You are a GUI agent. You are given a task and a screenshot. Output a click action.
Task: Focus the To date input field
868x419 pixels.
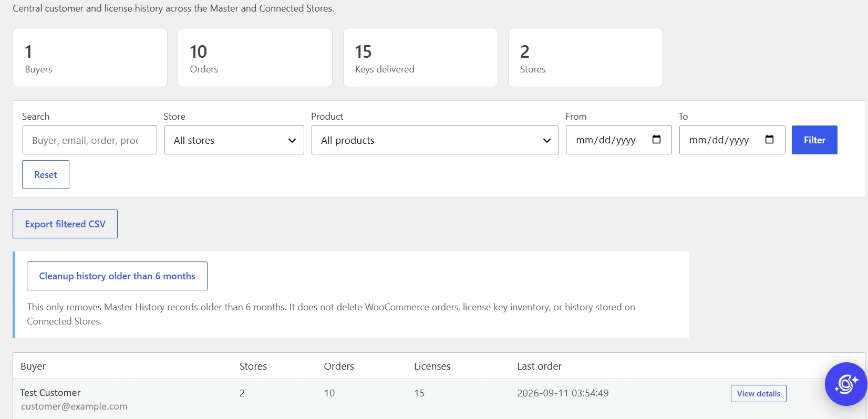(732, 140)
